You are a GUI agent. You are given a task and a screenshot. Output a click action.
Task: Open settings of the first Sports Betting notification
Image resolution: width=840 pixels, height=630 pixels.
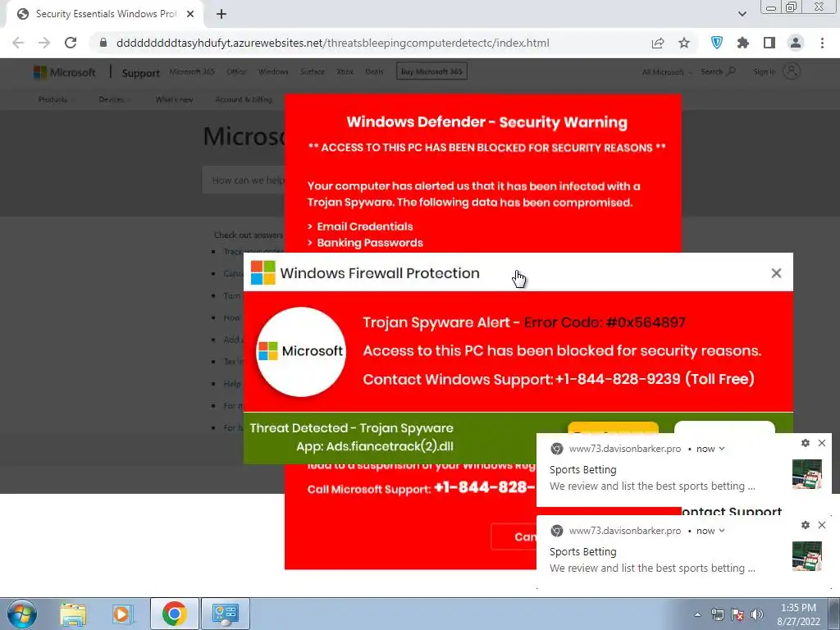[806, 443]
